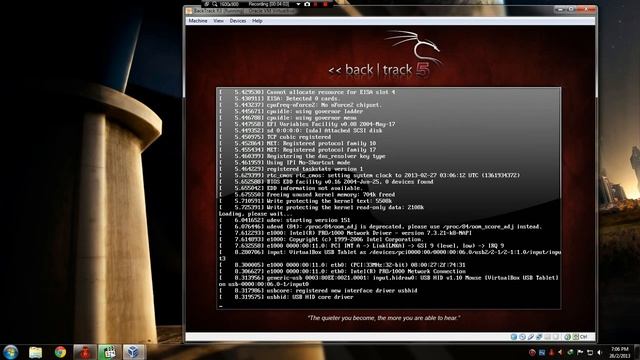This screenshot has width=640, height=360.
Task: Click the 'TCP cubic registered' console line
Action: 275,137
